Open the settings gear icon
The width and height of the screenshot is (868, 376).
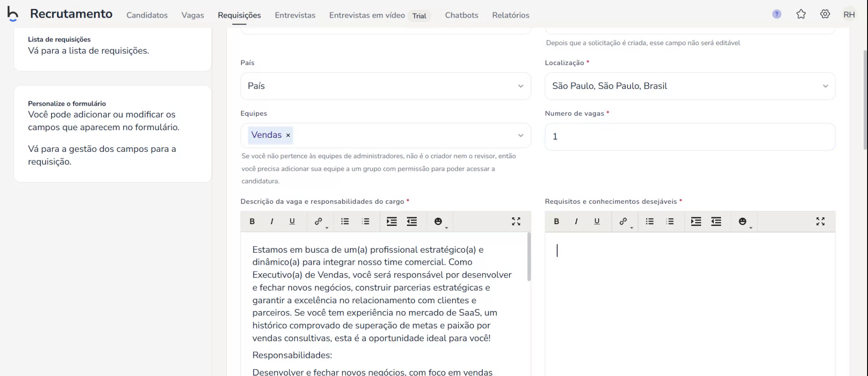(825, 14)
